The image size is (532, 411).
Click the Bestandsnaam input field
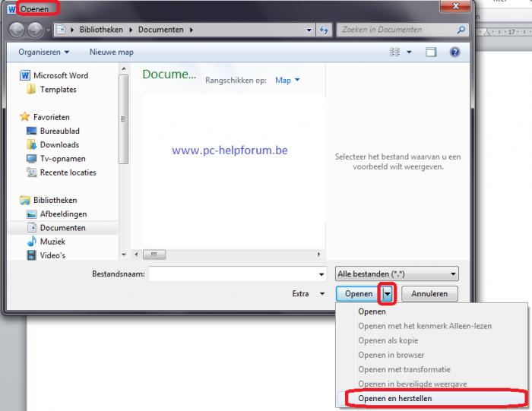[x=233, y=274]
